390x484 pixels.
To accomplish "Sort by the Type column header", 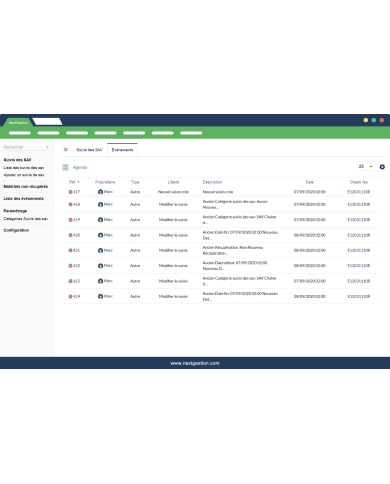I will tap(135, 182).
